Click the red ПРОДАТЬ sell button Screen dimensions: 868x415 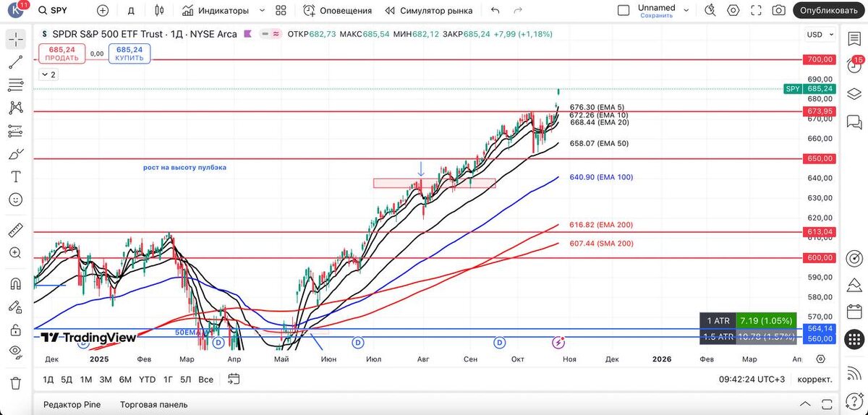pyautogui.click(x=61, y=54)
